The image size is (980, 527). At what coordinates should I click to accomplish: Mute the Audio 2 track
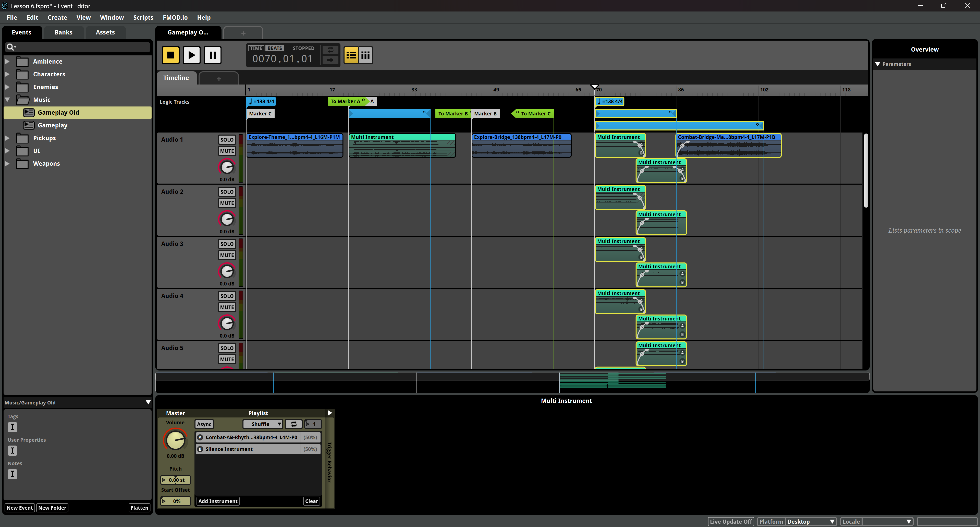pyautogui.click(x=227, y=203)
